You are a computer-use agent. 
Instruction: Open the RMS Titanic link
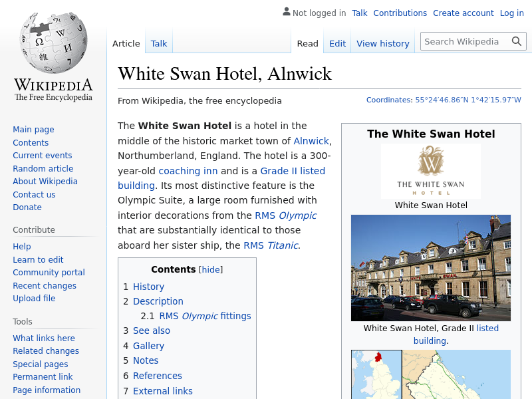coord(272,245)
